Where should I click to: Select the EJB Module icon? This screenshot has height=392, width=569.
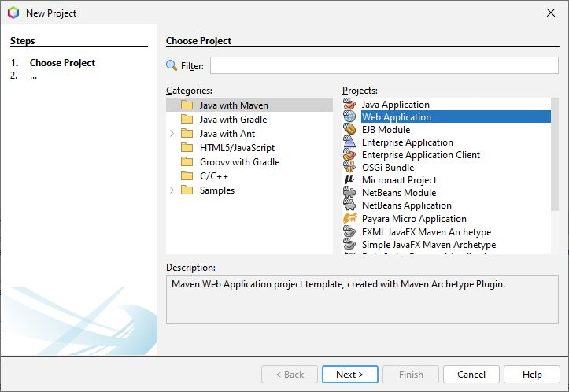click(x=350, y=130)
